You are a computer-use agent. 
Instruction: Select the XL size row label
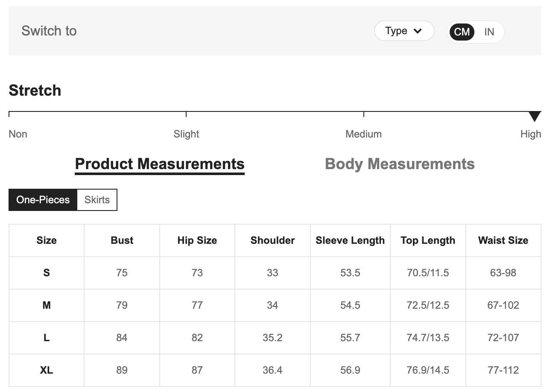pyautogui.click(x=47, y=370)
